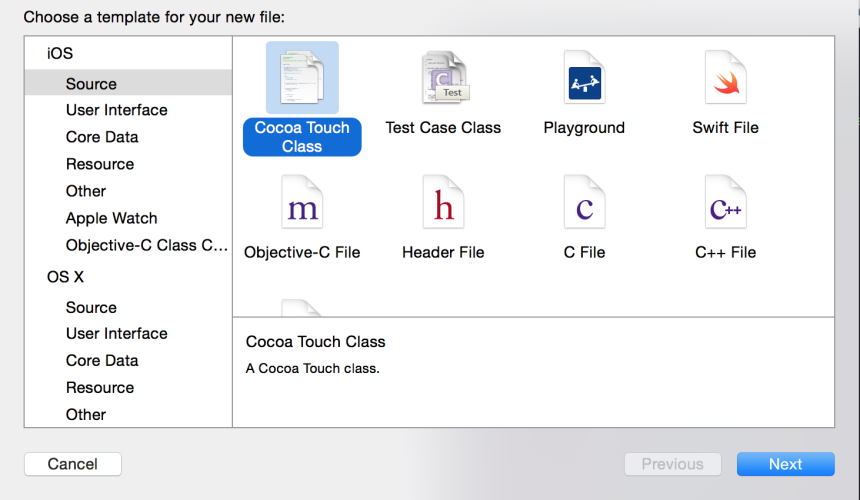Image resolution: width=860 pixels, height=500 pixels.
Task: Choose the C++ File template icon
Action: tap(726, 202)
